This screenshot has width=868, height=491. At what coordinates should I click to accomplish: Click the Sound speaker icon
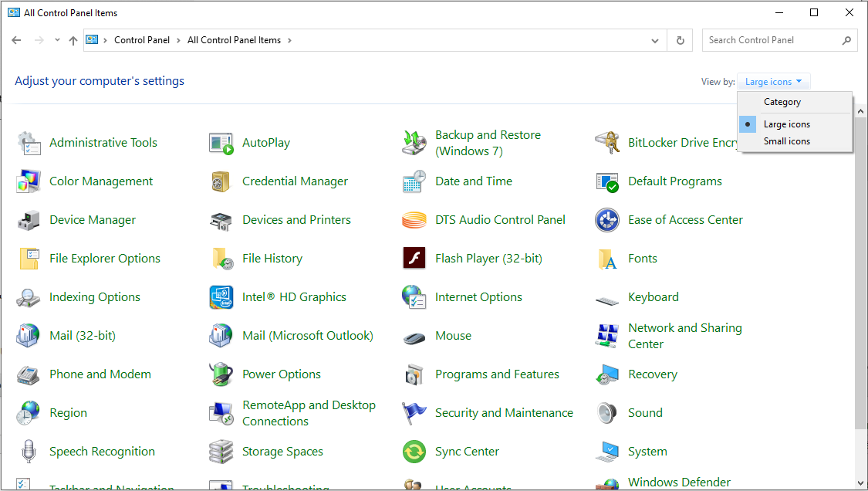tap(607, 413)
